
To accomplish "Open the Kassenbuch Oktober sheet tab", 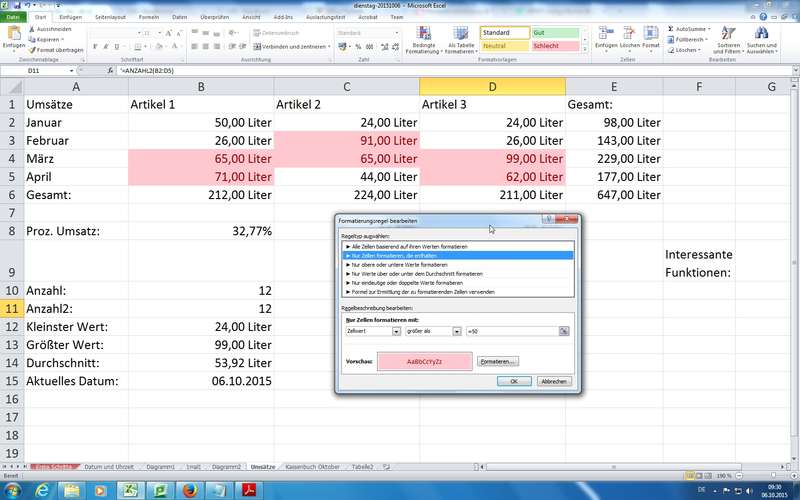I will (313, 467).
